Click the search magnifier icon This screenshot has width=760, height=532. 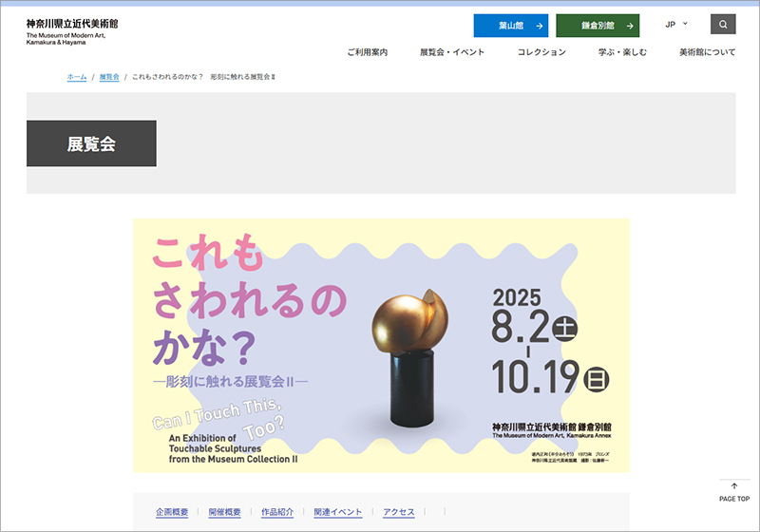[723, 25]
